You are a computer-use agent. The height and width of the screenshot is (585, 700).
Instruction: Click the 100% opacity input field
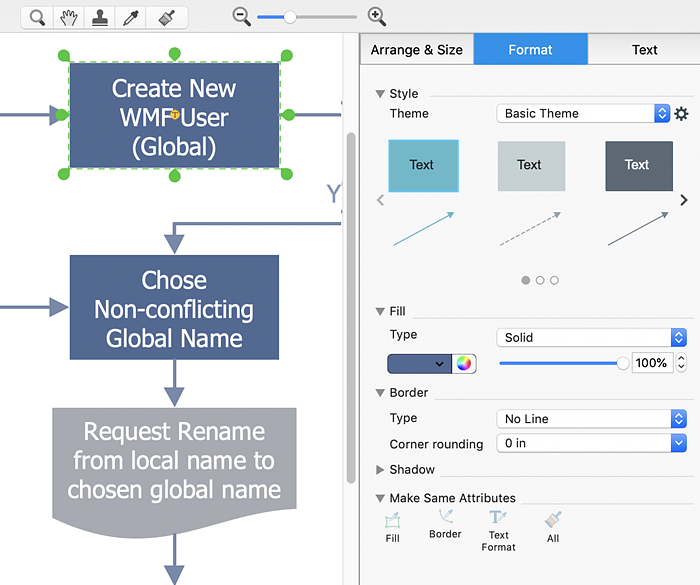[x=652, y=363]
